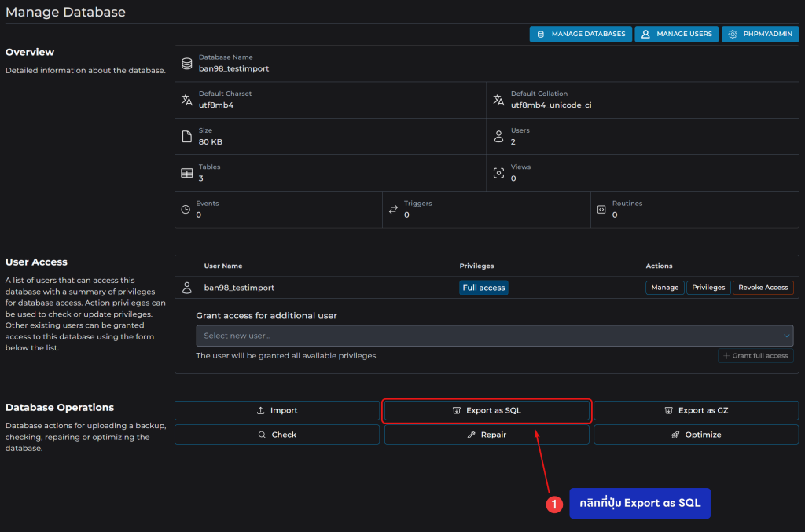Expand the Select new user dropdown

(x=487, y=336)
